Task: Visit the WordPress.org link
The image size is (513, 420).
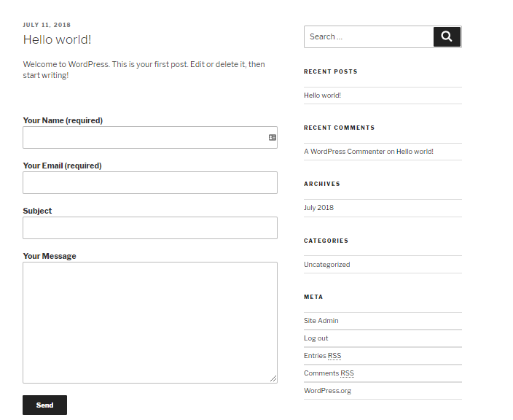Action: (x=327, y=391)
